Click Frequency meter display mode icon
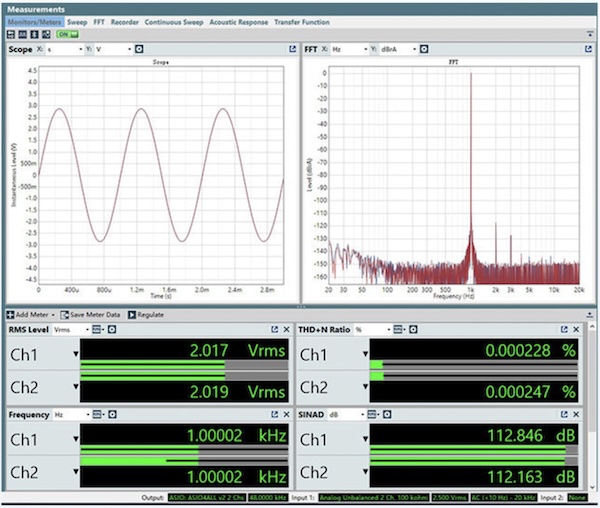The width and height of the screenshot is (600, 508). [x=98, y=415]
